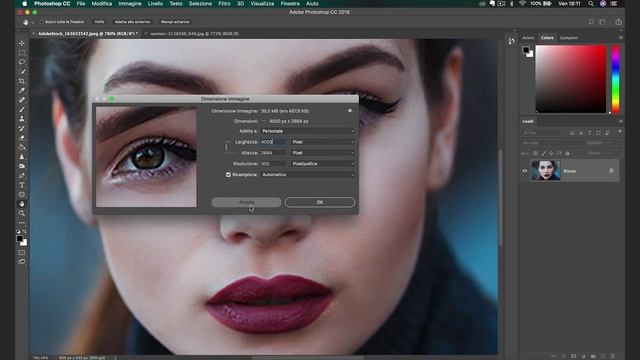The height and width of the screenshot is (360, 640).
Task: Open the gear options in the dialog
Action: point(350,111)
